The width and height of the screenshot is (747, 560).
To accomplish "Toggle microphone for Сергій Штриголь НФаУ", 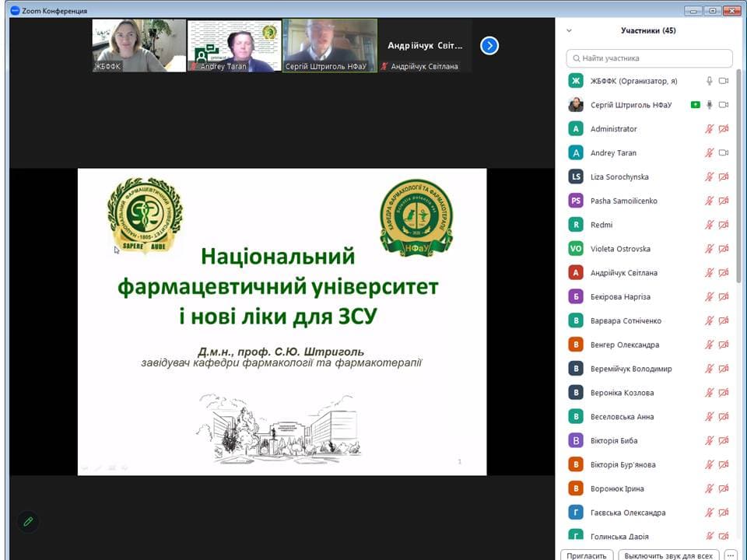I will click(x=710, y=105).
